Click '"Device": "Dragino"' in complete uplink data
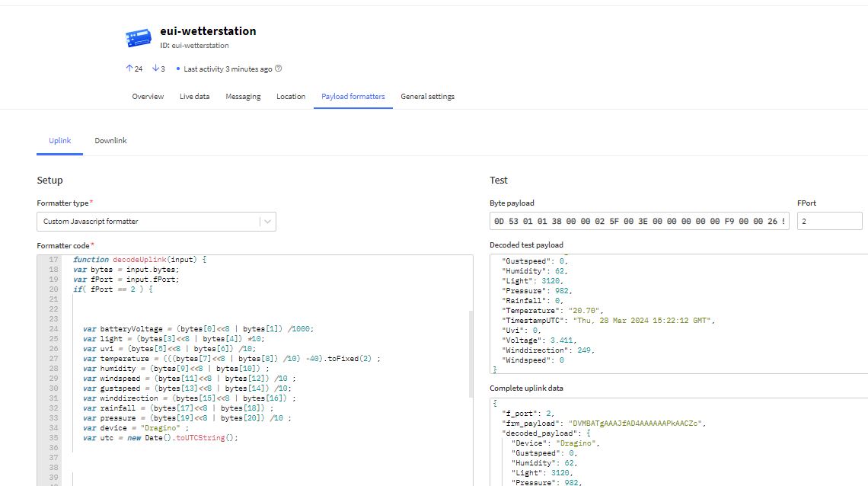The height and width of the screenshot is (486, 868). 555,444
